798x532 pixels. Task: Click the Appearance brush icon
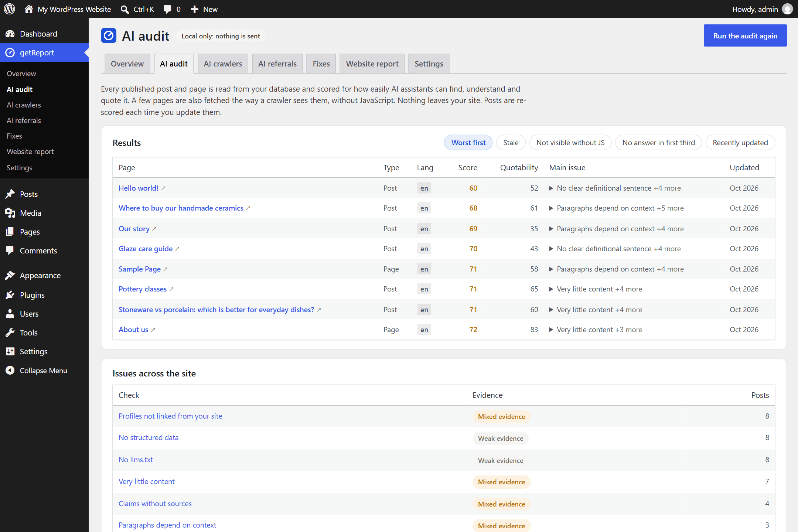10,275
